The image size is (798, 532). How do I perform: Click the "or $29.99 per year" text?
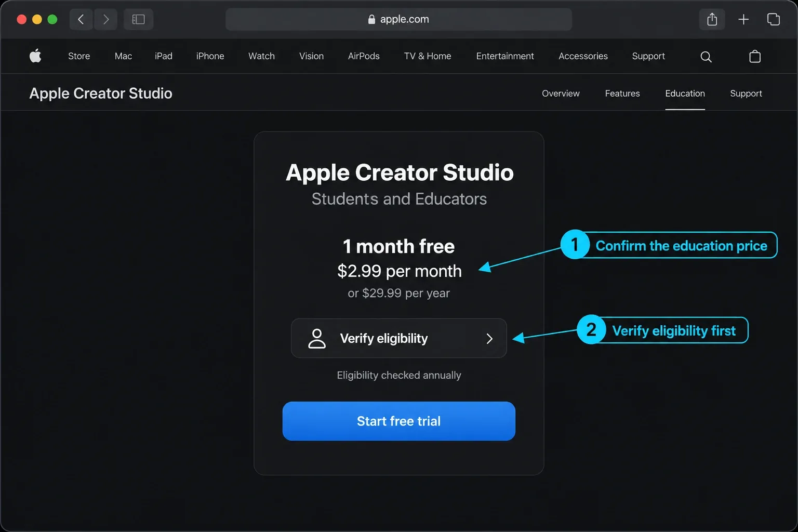coord(399,293)
